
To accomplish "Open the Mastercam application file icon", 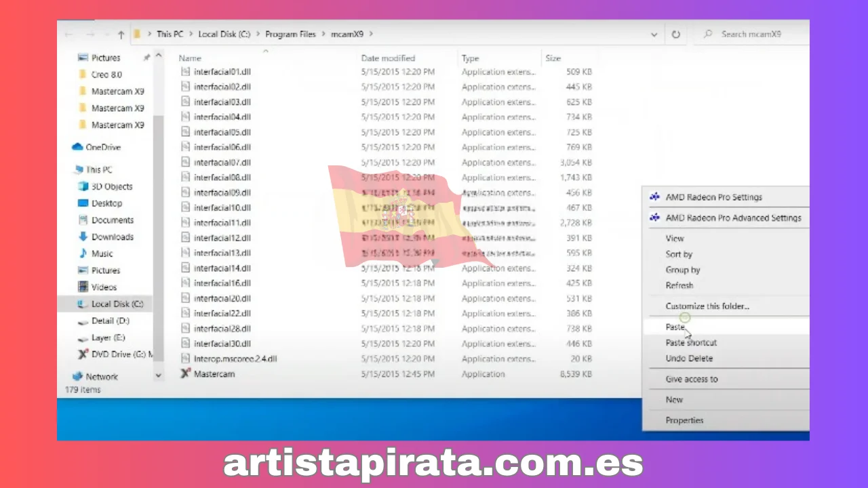I will (186, 373).
